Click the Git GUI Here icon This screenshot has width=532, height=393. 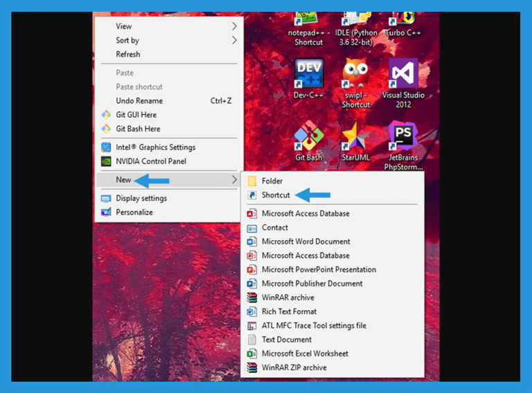click(x=106, y=115)
